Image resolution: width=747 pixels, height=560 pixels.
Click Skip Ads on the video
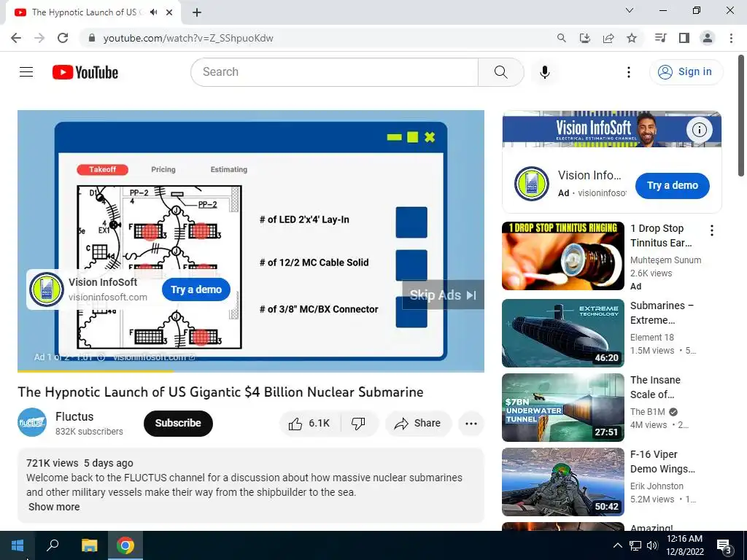pos(443,295)
